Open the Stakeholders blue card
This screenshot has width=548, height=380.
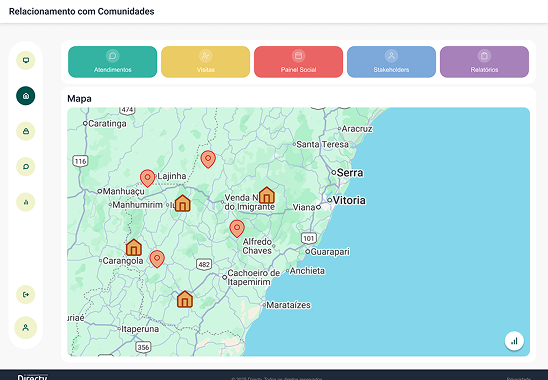coord(391,62)
